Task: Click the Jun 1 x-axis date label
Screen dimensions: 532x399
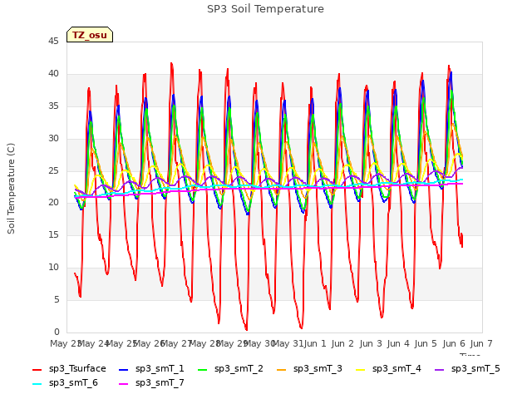Action: (x=315, y=343)
